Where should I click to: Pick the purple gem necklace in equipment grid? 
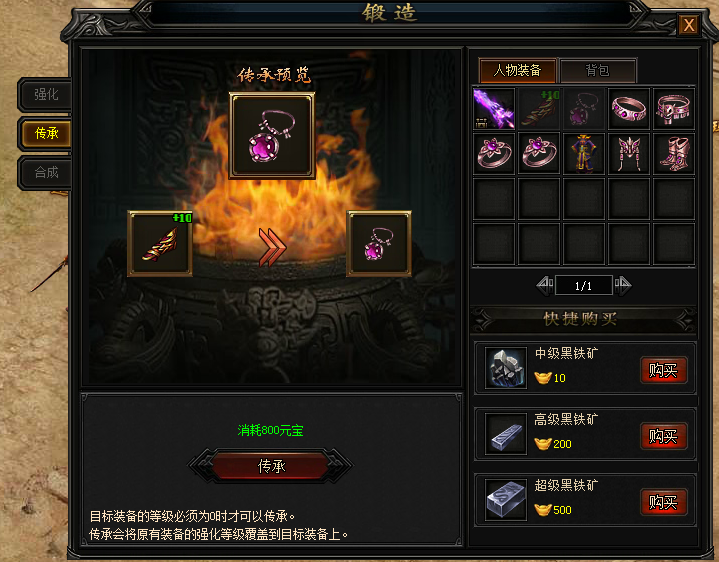(583, 109)
